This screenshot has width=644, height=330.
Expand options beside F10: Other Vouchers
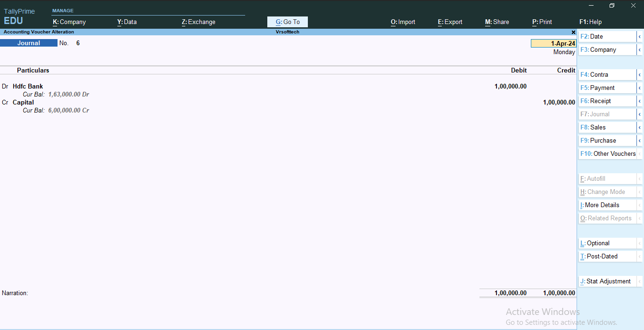tap(640, 153)
